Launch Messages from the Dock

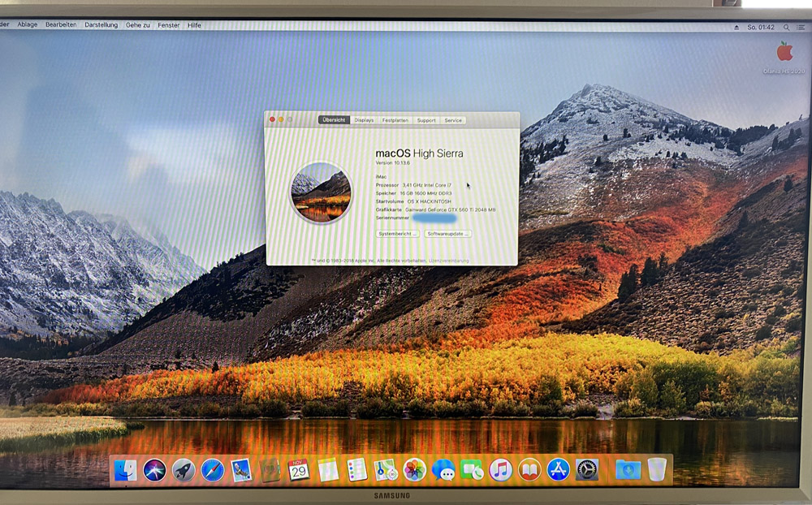pos(443,469)
